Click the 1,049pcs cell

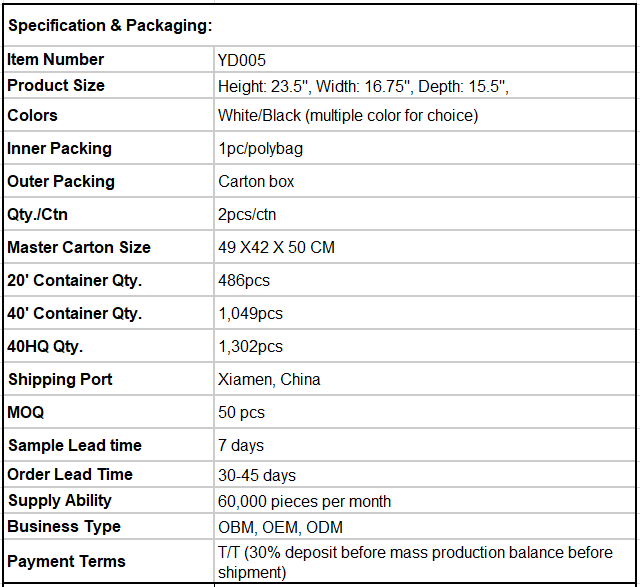click(x=424, y=314)
